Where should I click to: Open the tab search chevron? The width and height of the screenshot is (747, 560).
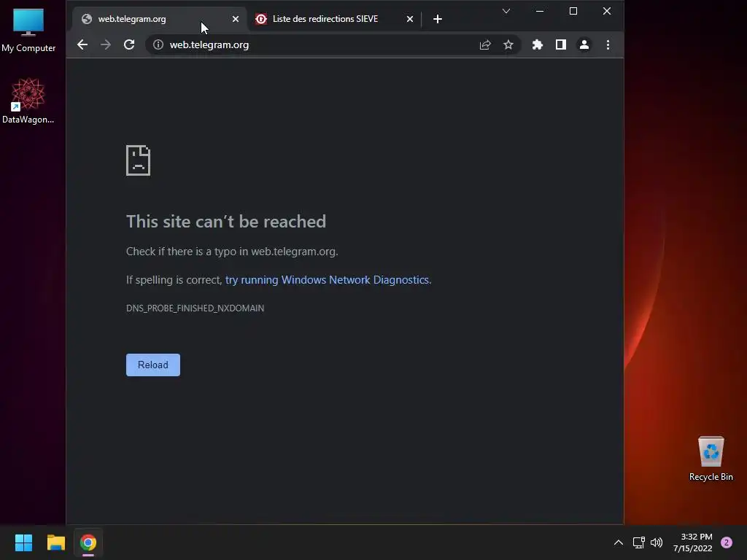[x=506, y=11]
